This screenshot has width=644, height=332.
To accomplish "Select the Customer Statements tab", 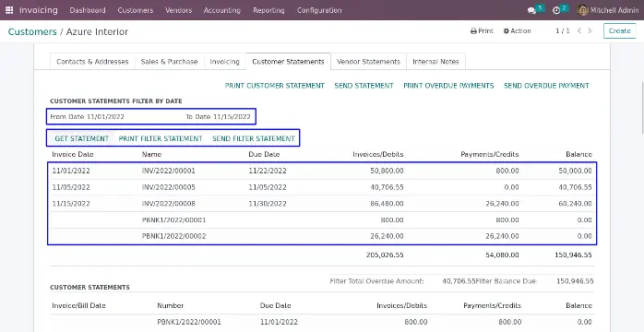I will pyautogui.click(x=288, y=62).
